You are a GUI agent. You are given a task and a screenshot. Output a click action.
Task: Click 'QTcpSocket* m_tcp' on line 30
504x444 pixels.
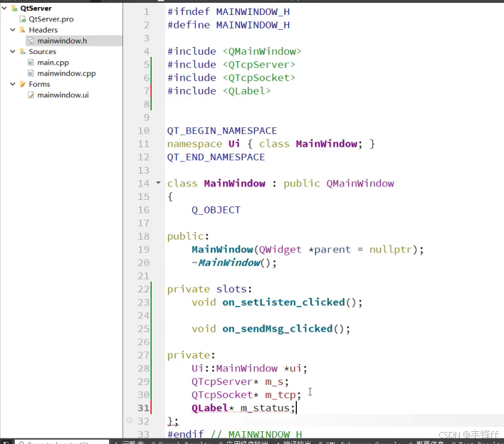pyautogui.click(x=246, y=394)
